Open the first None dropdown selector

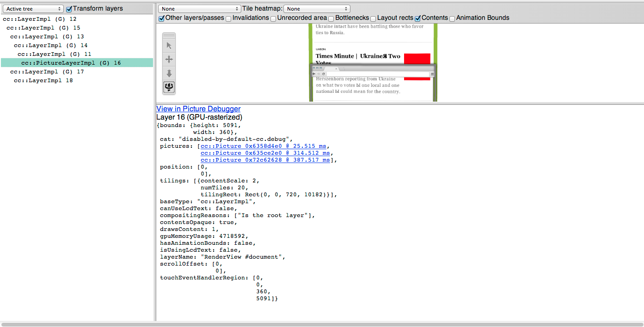(200, 9)
